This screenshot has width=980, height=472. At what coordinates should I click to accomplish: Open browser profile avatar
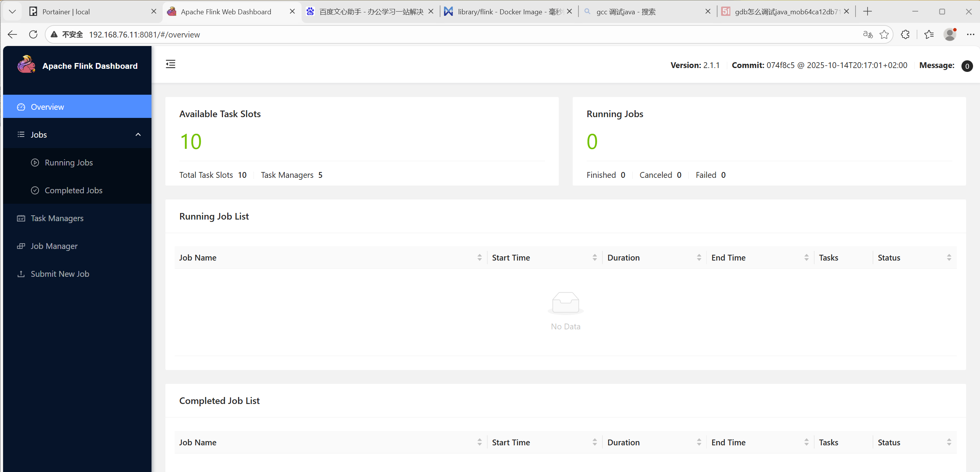[x=950, y=34]
